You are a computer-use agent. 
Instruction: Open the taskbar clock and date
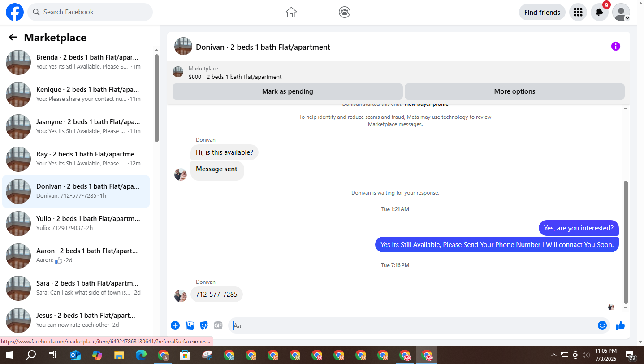pyautogui.click(x=606, y=355)
